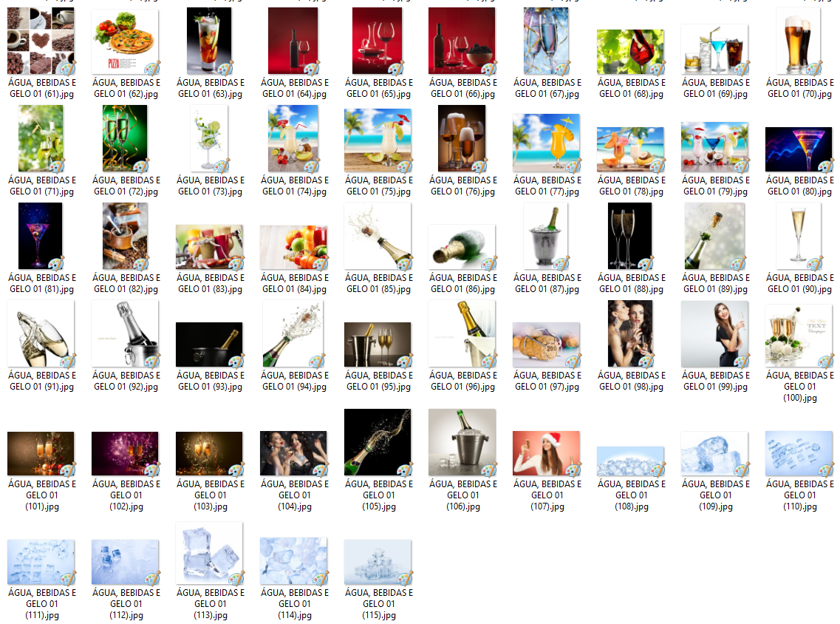Select the champagne cork thumbnail (97)
This screenshot has height=624, width=840.
point(547,345)
